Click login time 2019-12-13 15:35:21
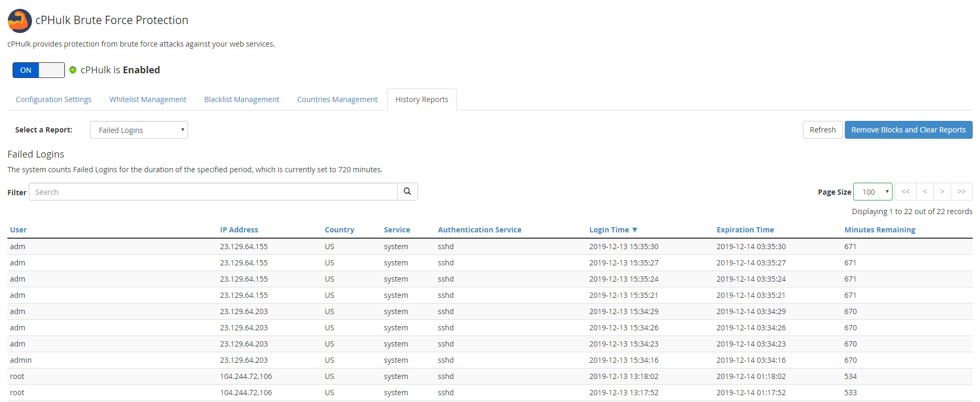This screenshot has width=980, height=402. click(624, 295)
